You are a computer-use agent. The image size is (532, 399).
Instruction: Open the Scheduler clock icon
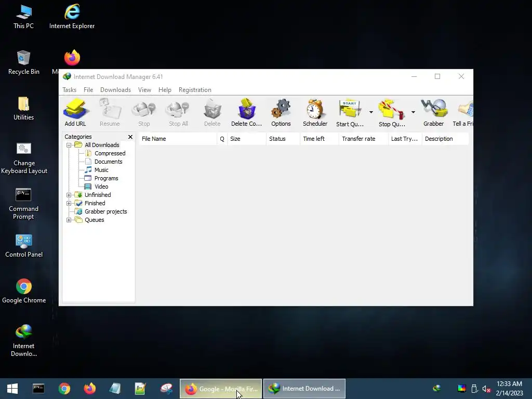pos(315,113)
